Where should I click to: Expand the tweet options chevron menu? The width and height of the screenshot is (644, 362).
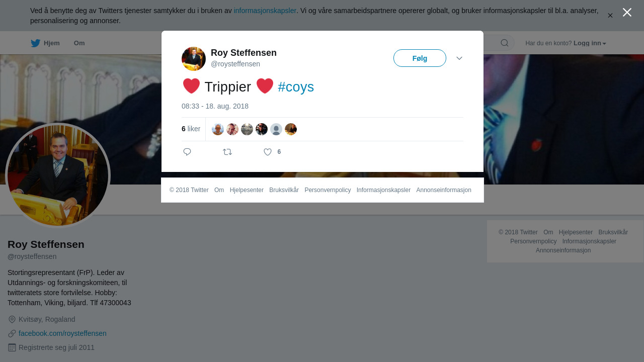coord(459,58)
